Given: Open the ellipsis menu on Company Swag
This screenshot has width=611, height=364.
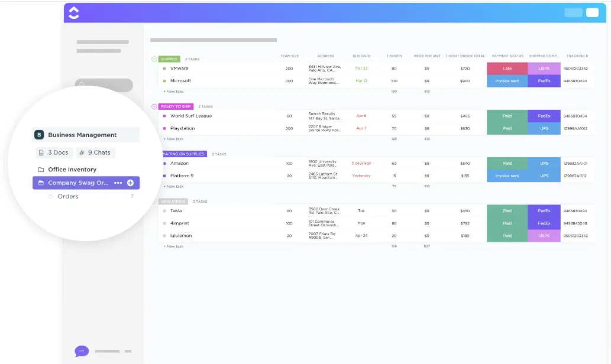Looking at the screenshot, I should pos(118,183).
